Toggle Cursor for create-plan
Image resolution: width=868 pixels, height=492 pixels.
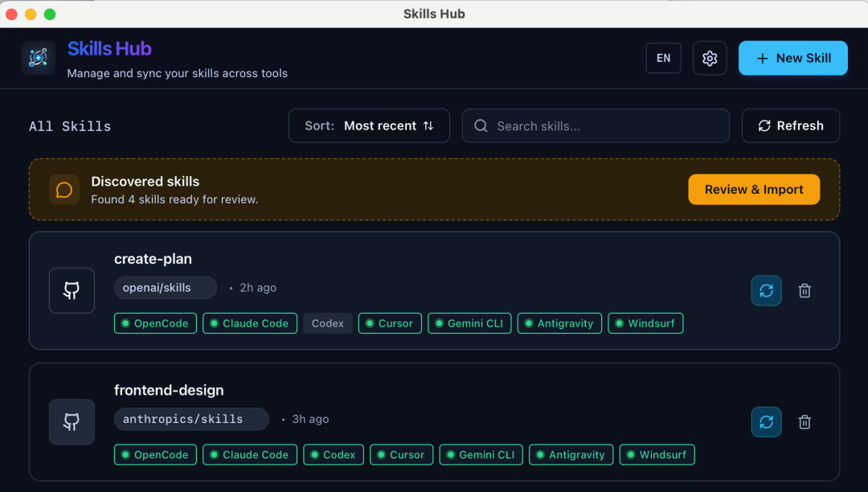pyautogui.click(x=390, y=323)
